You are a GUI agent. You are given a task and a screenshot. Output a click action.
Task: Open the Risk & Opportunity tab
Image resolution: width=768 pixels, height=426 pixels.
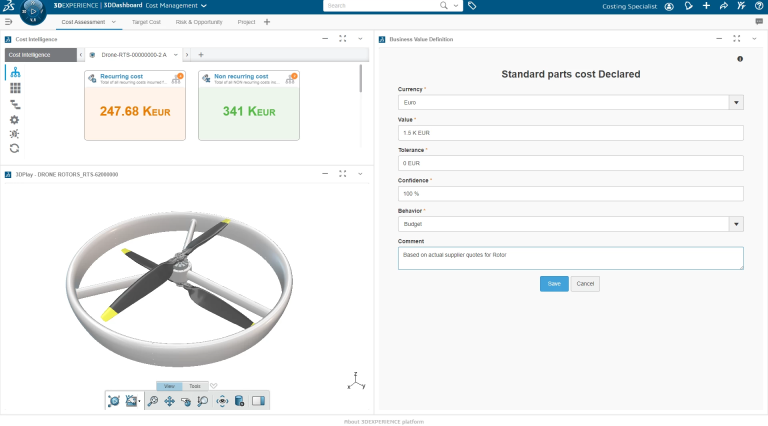[x=199, y=21]
